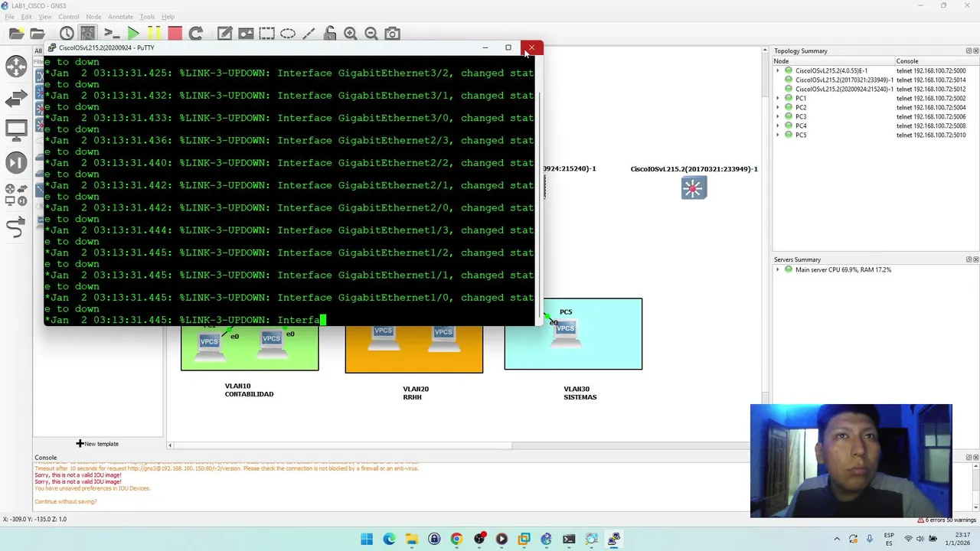Screen dimensions: 980x551
Task: Browse end devices monitor icon
Action: coord(16,130)
